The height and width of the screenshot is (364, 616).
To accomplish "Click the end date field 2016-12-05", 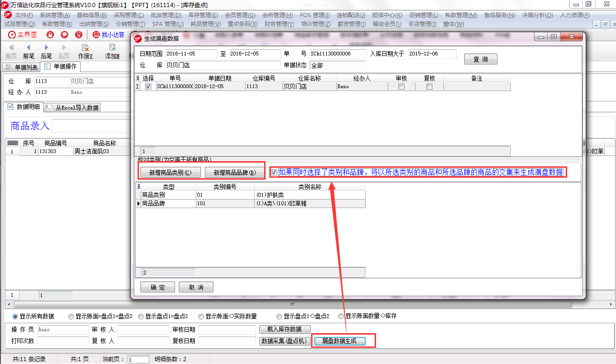I will click(255, 54).
